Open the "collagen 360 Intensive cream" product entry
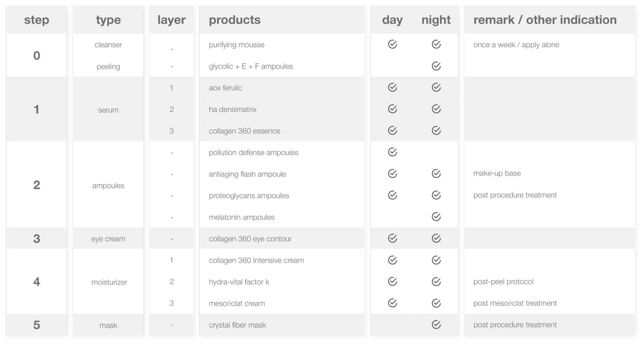This screenshot has height=345, width=644. pos(256,260)
